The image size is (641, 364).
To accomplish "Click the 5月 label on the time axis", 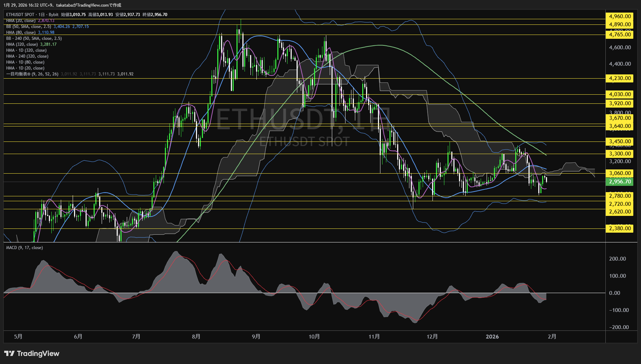I will [18, 336].
